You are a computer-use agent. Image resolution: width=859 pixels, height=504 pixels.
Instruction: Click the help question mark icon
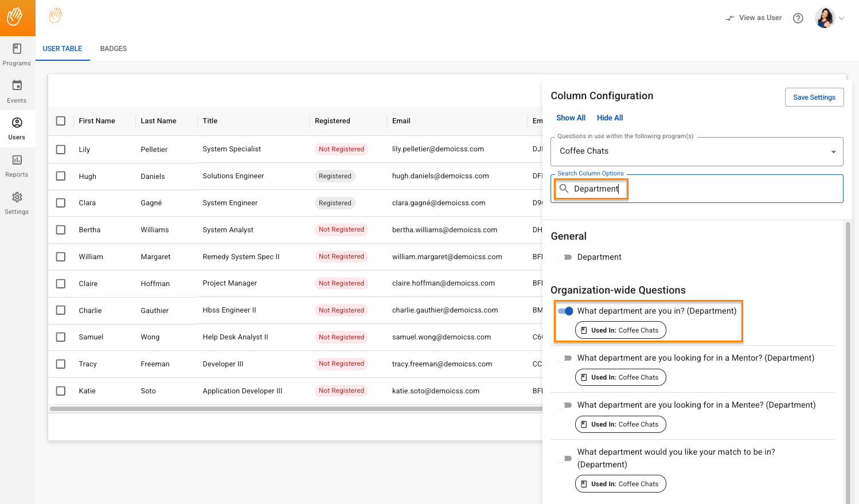click(x=798, y=18)
